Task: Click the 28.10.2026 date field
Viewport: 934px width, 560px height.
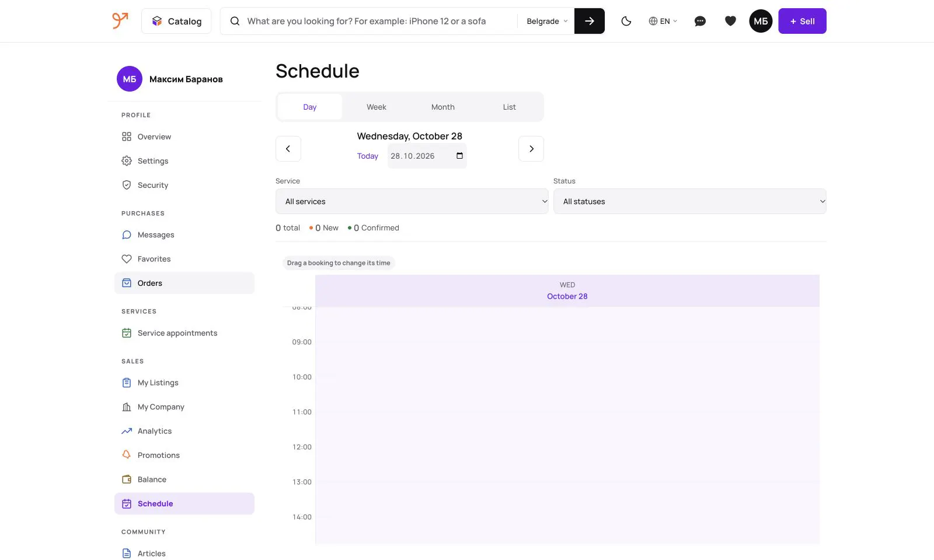Action: click(x=427, y=156)
